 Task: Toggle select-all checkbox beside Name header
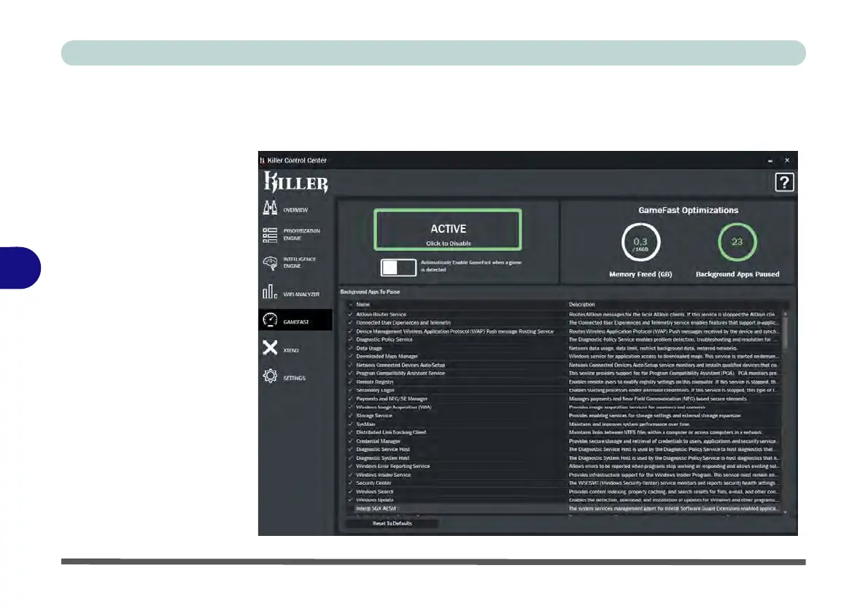350,304
